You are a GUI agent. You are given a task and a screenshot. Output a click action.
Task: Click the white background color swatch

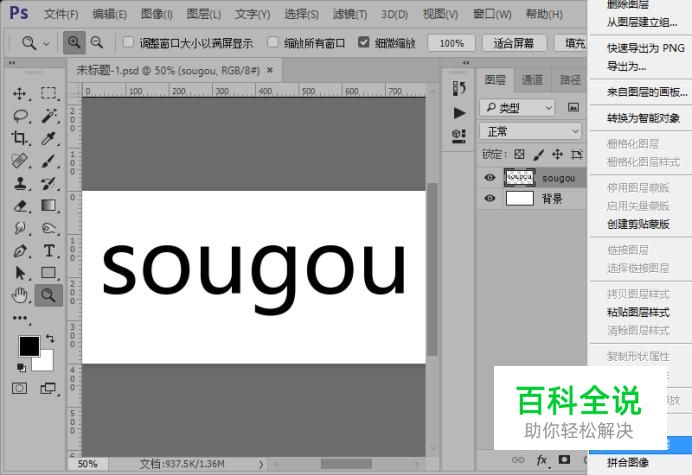tap(46, 362)
